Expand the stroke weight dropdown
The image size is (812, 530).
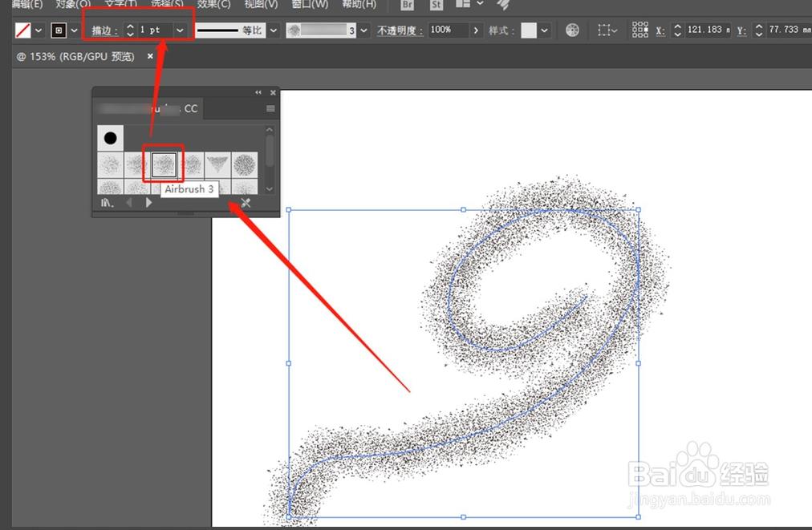coord(180,30)
